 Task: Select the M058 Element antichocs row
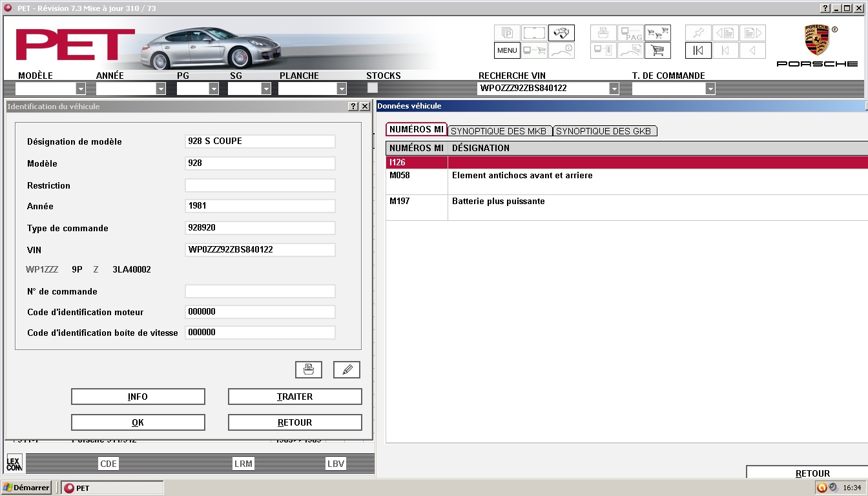[x=626, y=181]
